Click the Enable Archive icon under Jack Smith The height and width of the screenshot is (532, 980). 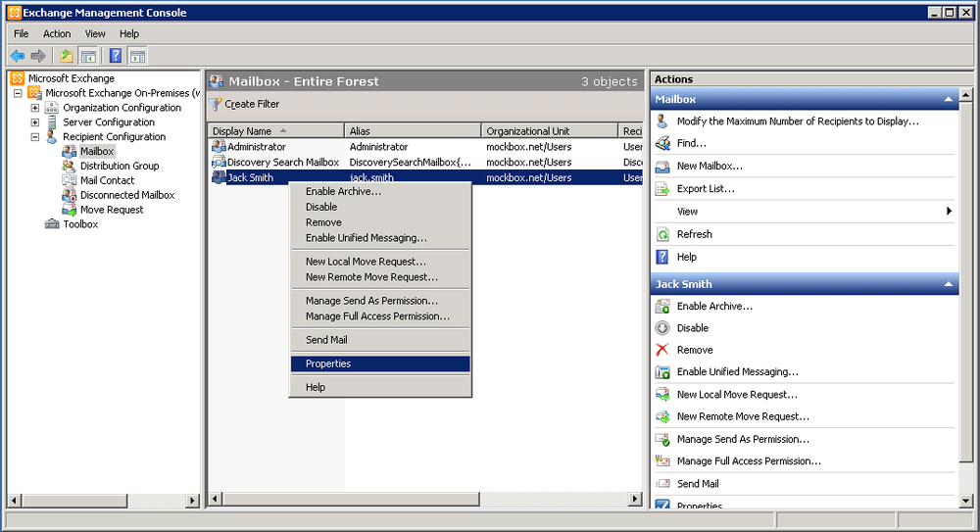662,307
